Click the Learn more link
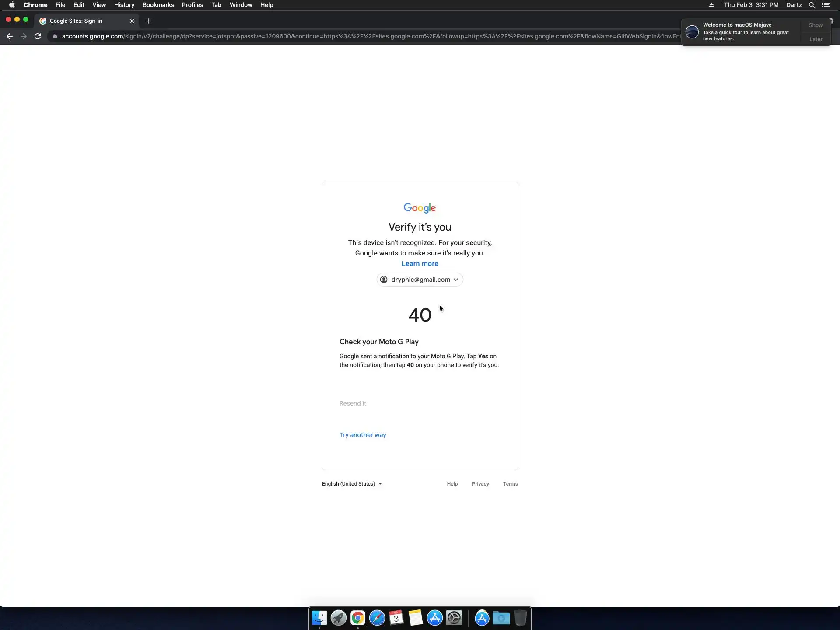The image size is (840, 630). (420, 264)
